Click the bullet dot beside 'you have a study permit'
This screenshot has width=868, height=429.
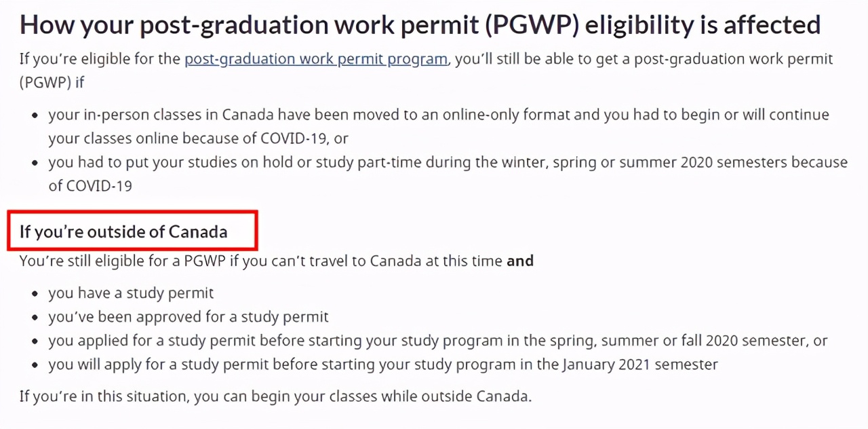point(35,295)
